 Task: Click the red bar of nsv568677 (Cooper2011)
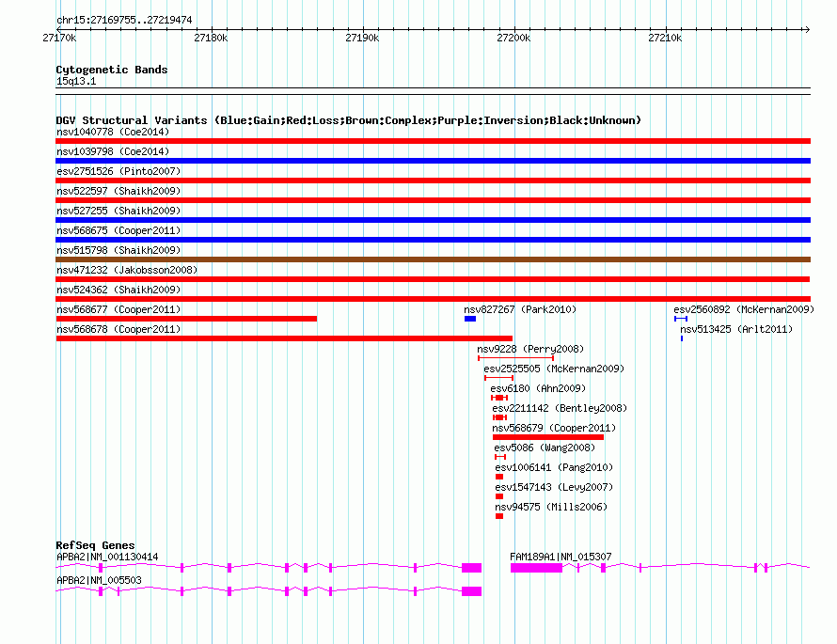pos(186,319)
